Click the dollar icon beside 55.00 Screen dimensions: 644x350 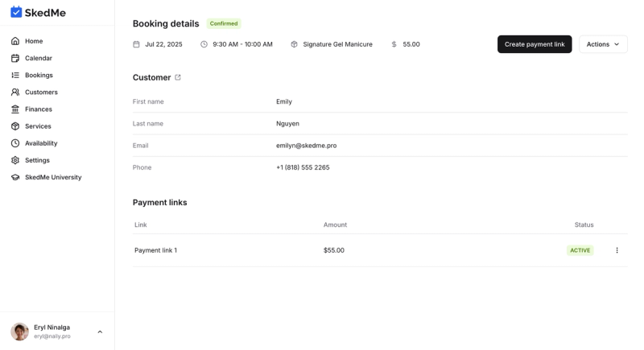tap(394, 44)
